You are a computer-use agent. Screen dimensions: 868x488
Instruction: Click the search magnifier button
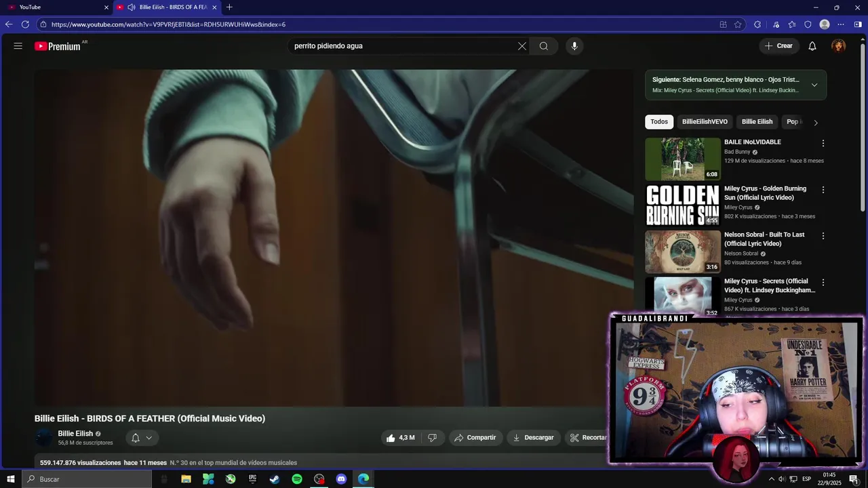click(x=544, y=46)
